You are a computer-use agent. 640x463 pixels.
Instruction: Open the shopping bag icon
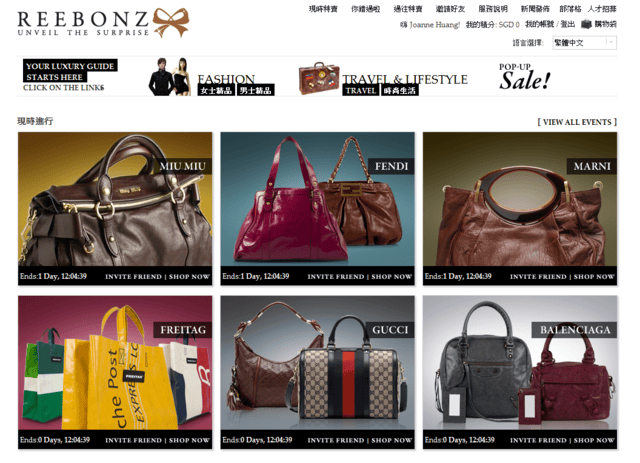587,24
